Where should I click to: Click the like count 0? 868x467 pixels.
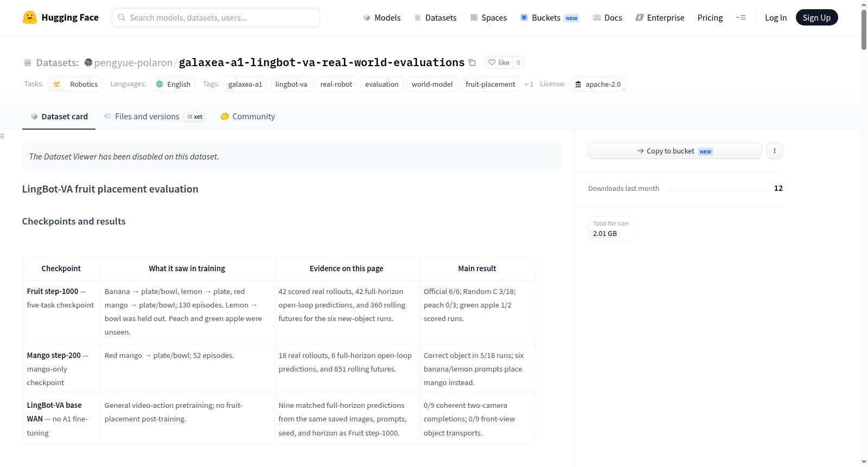(x=518, y=62)
